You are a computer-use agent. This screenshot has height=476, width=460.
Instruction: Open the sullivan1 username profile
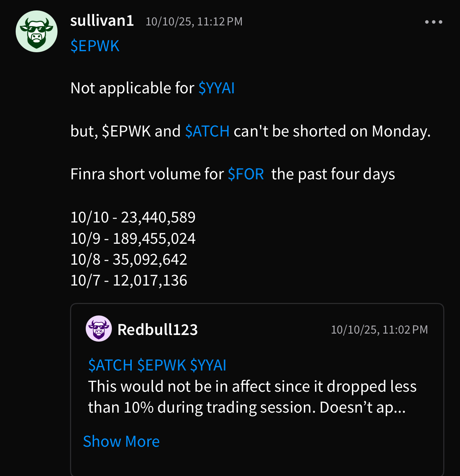coord(102,21)
